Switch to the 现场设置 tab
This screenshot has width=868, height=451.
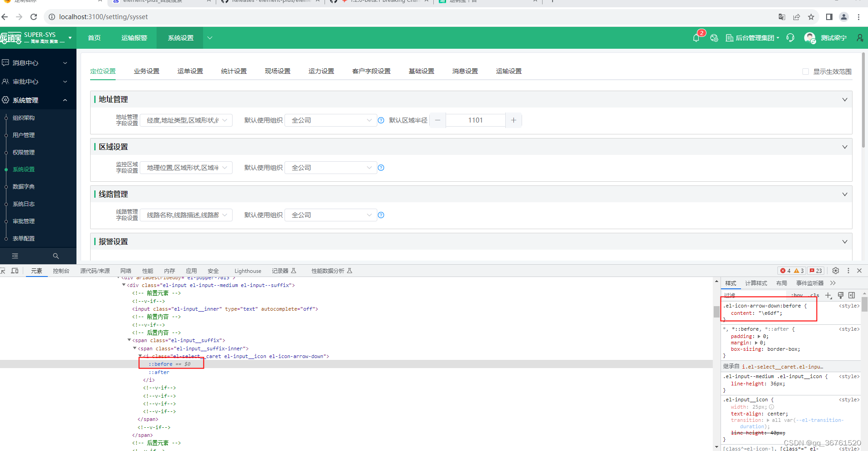point(278,71)
